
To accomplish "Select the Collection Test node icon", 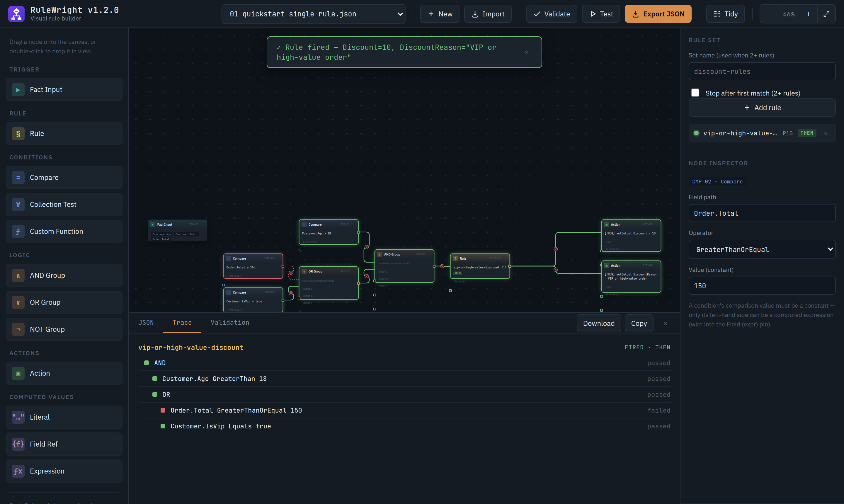I will coord(18,205).
